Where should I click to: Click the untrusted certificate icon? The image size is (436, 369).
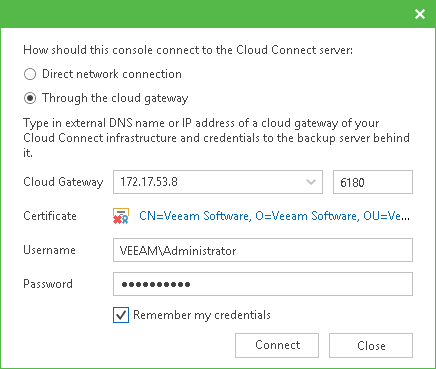point(121,216)
